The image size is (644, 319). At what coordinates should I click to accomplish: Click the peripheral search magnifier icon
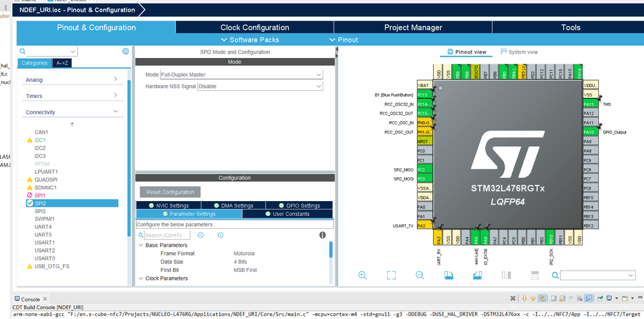[23, 52]
